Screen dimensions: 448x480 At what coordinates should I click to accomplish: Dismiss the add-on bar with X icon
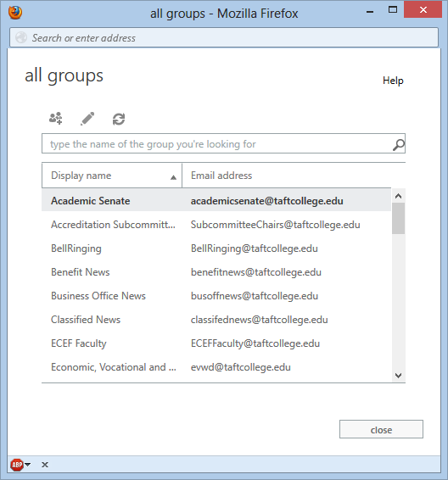point(45,465)
